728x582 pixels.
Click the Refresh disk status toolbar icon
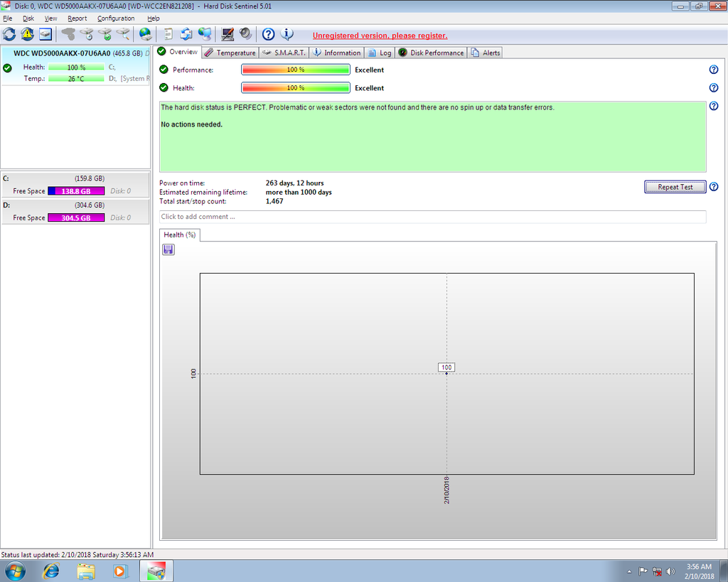9,34
